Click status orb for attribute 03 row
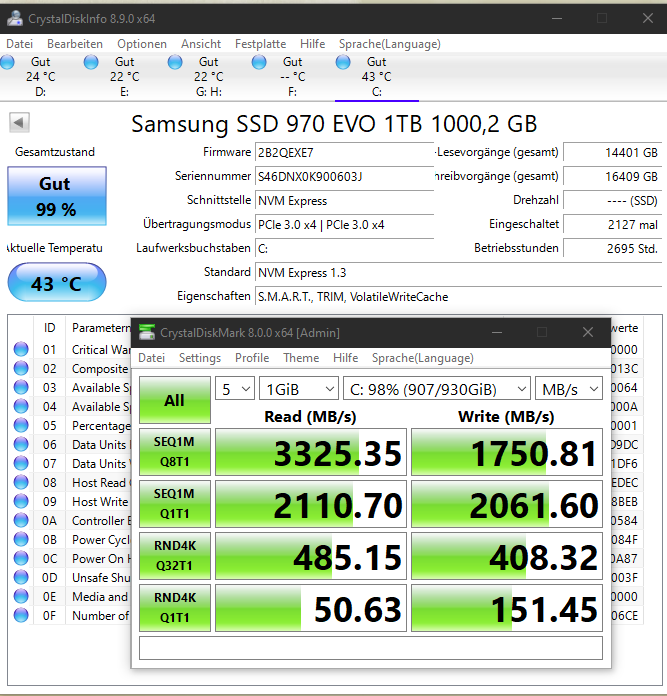 (21, 388)
